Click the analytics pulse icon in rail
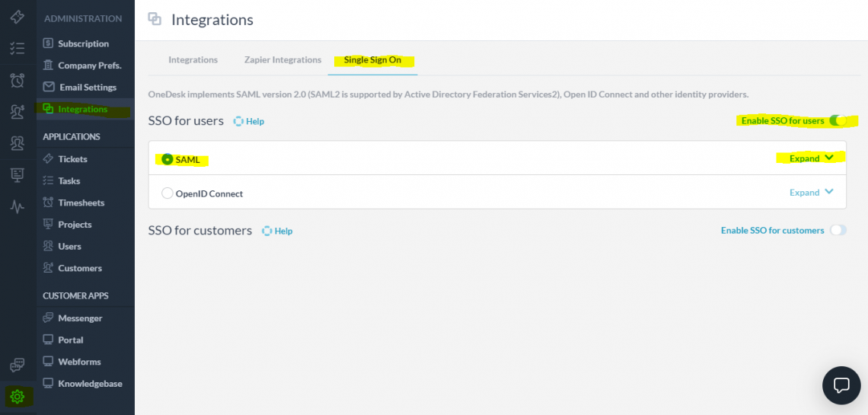Screen dimensions: 868x415 pos(17,206)
